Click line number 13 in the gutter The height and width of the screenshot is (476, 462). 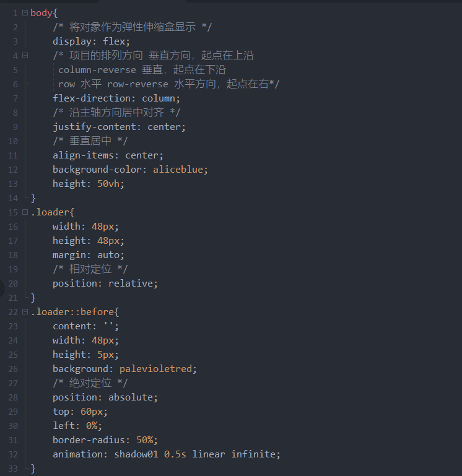pos(13,184)
